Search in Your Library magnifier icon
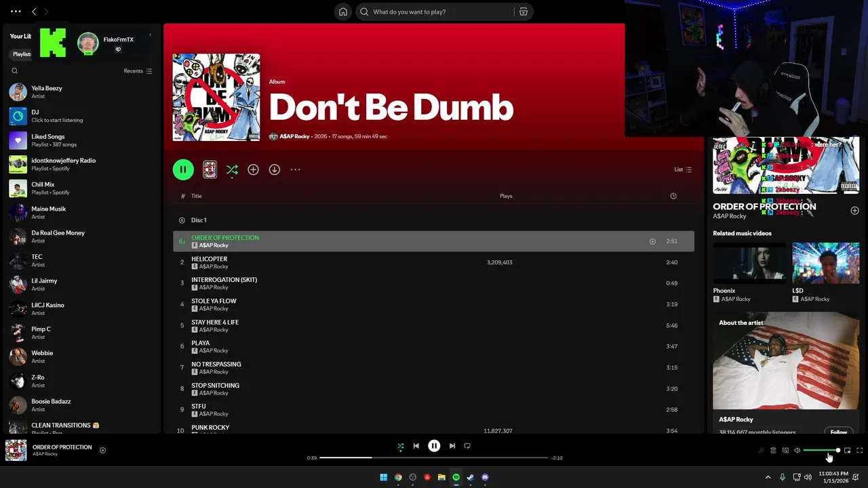The height and width of the screenshot is (488, 868). pos(15,71)
